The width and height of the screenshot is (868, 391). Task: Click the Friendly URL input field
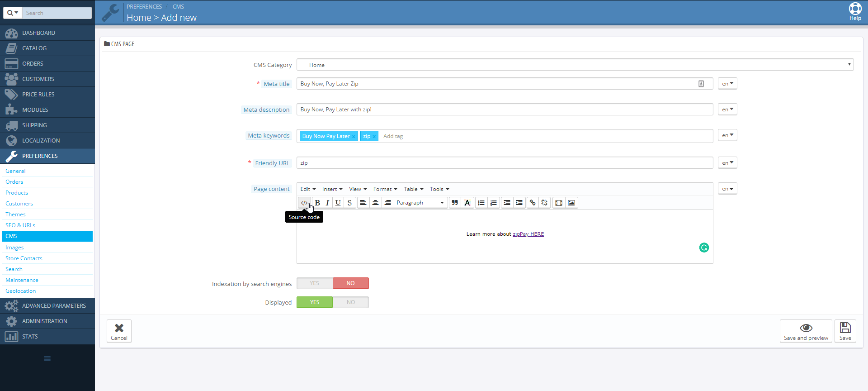tap(505, 163)
